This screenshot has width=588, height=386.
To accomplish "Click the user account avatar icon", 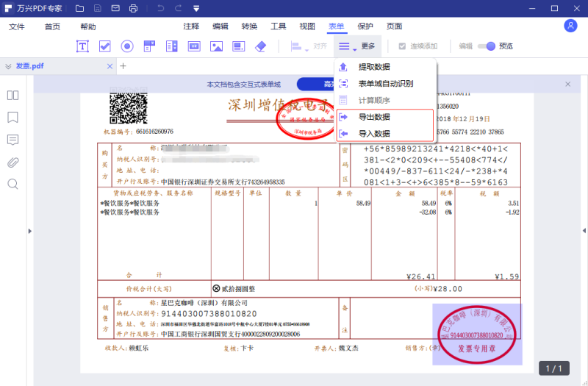I will (x=570, y=26).
